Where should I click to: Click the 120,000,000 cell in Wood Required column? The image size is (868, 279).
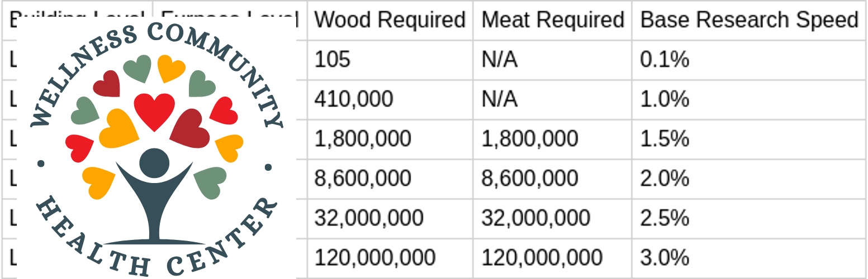pyautogui.click(x=390, y=258)
